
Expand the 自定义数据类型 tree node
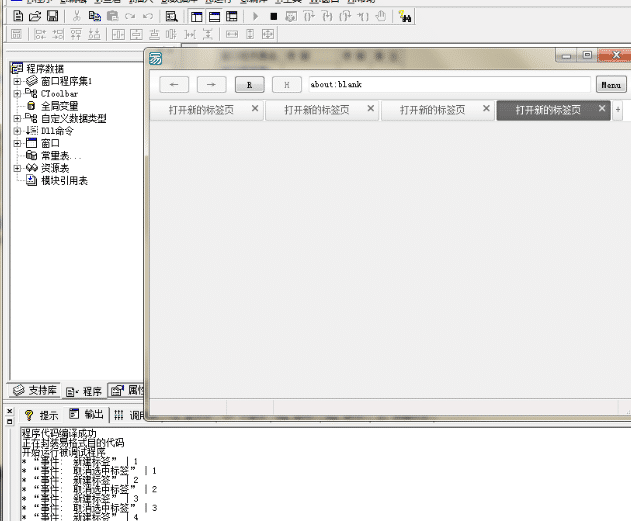[x=17, y=118]
